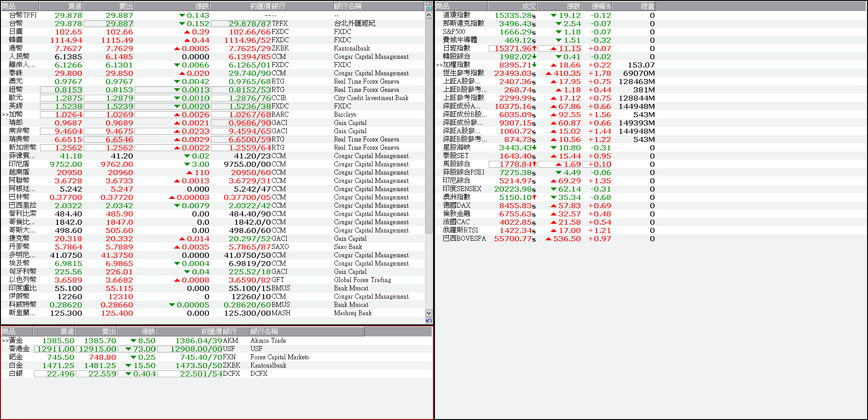Click the forex list scrollbar thumb
Viewport: 868px width, 420px height.
click(429, 126)
